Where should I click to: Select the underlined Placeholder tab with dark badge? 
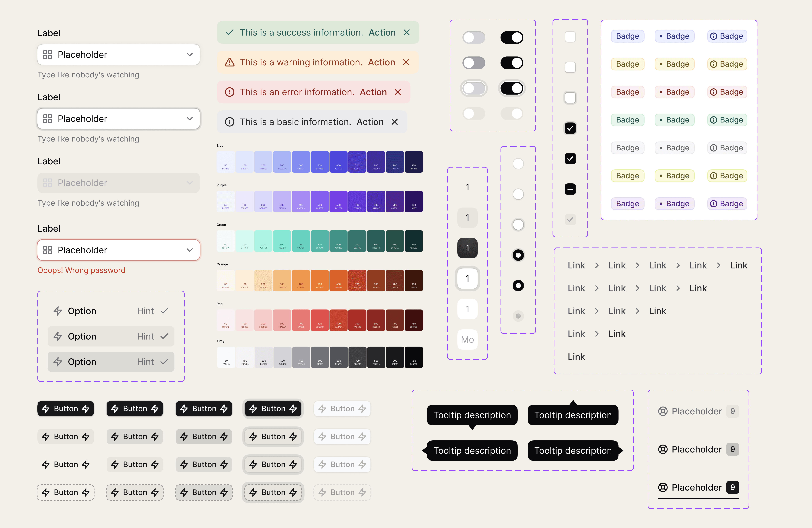pyautogui.click(x=698, y=487)
